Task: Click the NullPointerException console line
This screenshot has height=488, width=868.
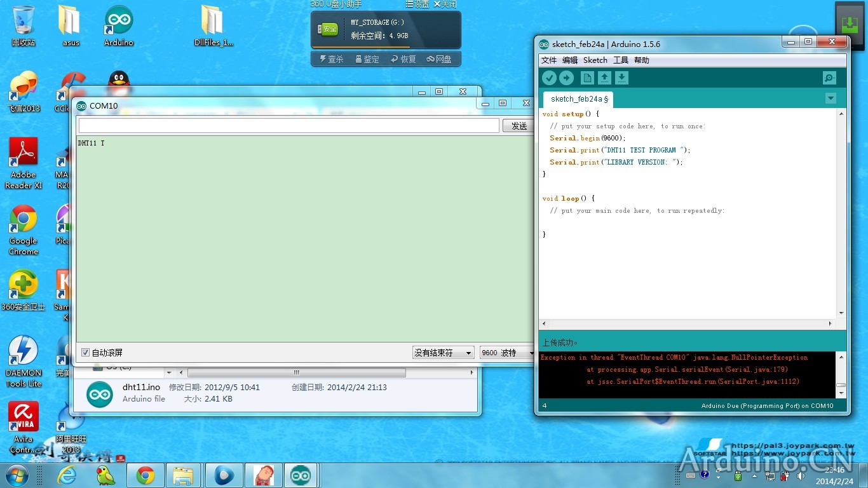Action: point(674,358)
